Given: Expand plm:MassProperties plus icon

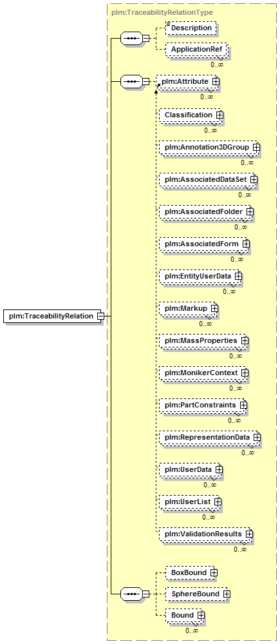Looking at the screenshot, I should [245, 340].
